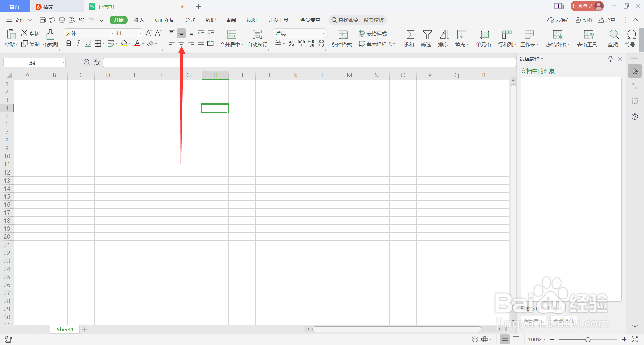Click the font color A swatch
Viewport: 644px width, 345px height.
(137, 44)
